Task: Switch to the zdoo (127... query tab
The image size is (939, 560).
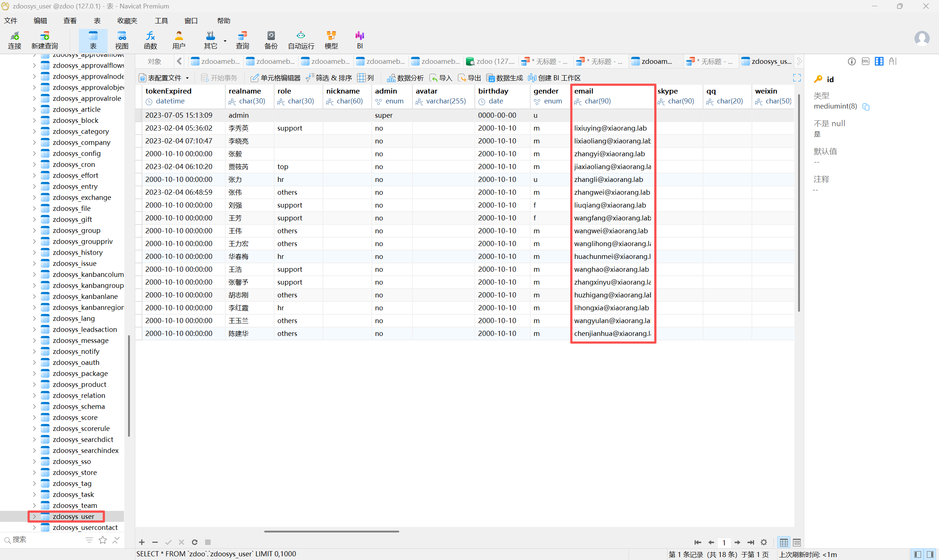Action: point(491,61)
